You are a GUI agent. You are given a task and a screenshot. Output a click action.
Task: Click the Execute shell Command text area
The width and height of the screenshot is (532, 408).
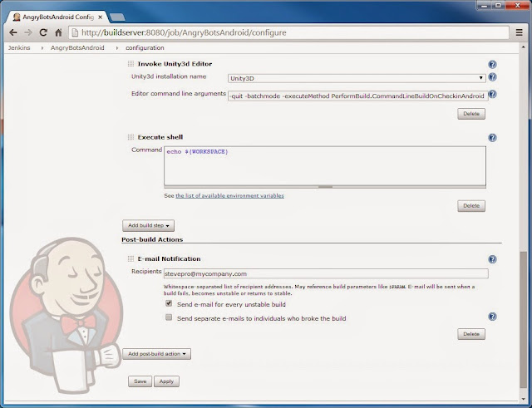point(325,166)
